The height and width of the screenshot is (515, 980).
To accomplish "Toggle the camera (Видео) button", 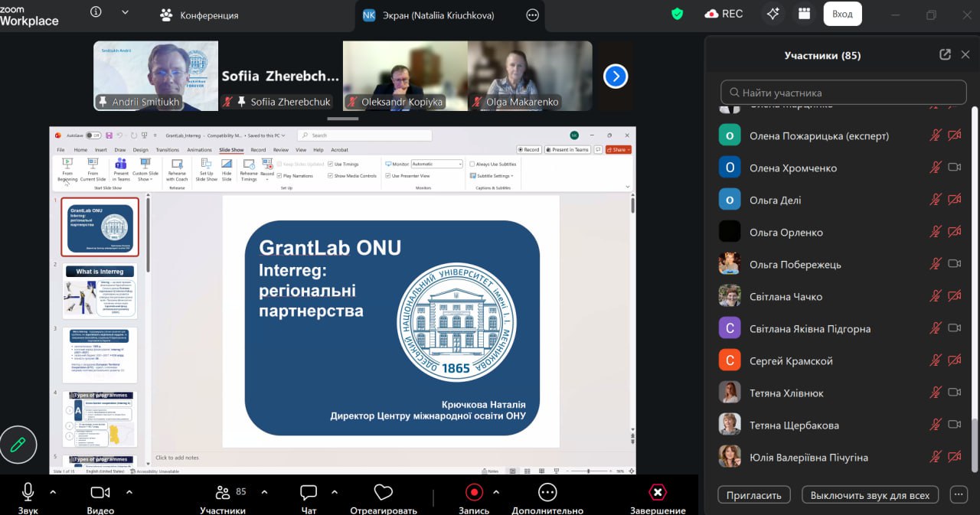I will (100, 493).
